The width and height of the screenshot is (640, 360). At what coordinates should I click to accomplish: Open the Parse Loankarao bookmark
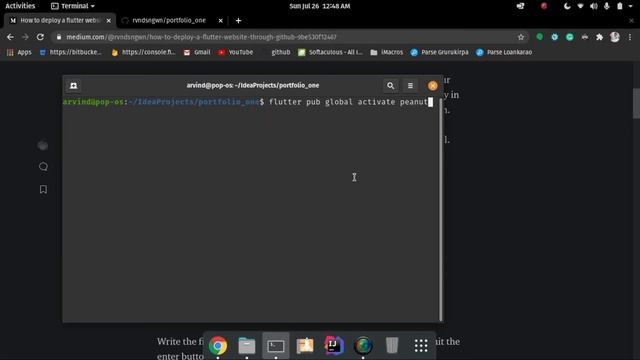point(504,52)
